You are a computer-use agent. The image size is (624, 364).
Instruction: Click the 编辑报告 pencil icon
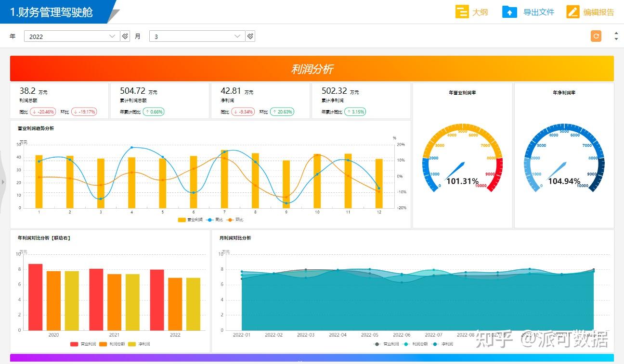572,12
